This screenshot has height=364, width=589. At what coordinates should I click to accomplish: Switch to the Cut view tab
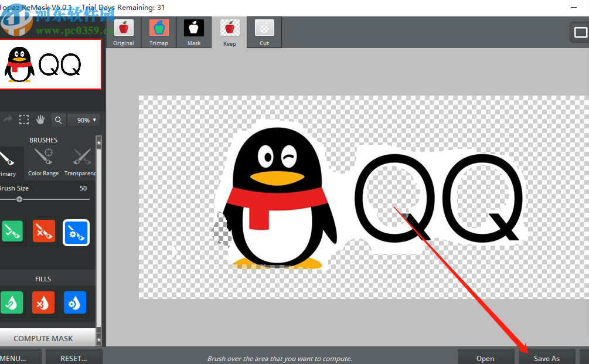tap(264, 33)
